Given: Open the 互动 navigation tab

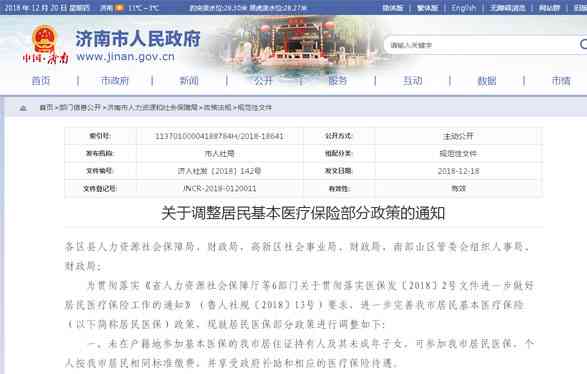Looking at the screenshot, I should click(x=412, y=80).
